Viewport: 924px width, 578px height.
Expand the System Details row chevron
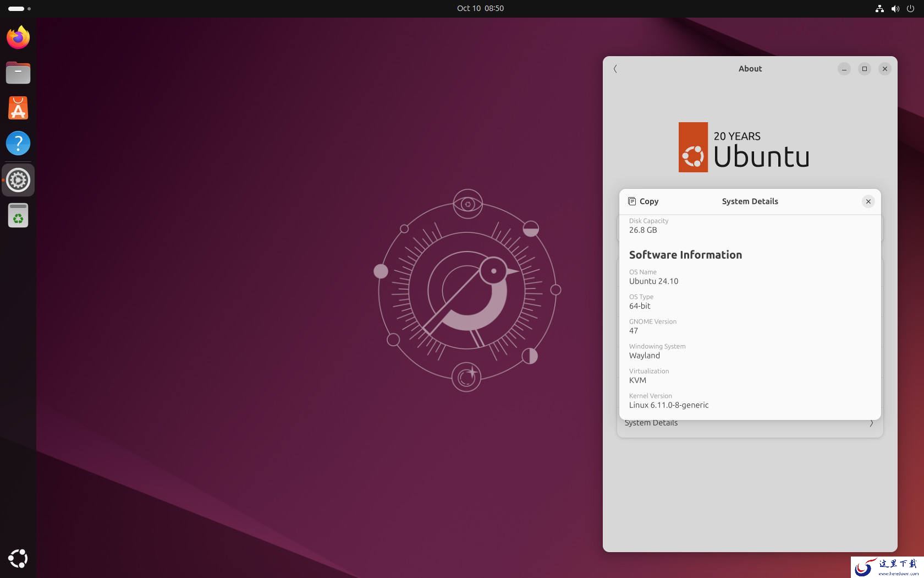point(871,423)
